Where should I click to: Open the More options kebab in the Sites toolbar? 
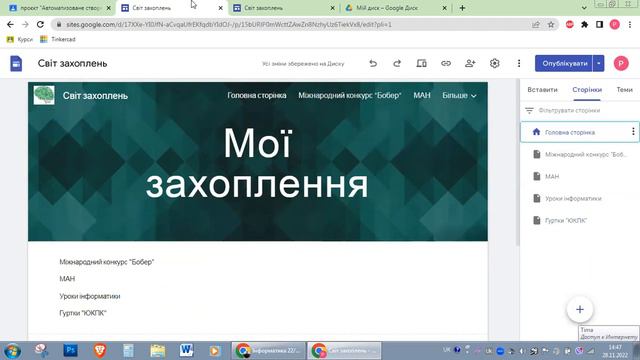coord(519,64)
